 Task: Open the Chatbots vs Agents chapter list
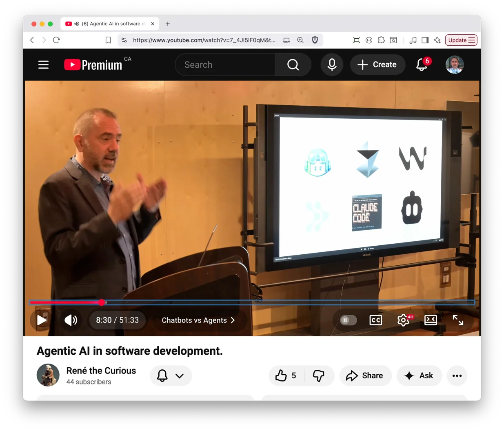tap(199, 320)
